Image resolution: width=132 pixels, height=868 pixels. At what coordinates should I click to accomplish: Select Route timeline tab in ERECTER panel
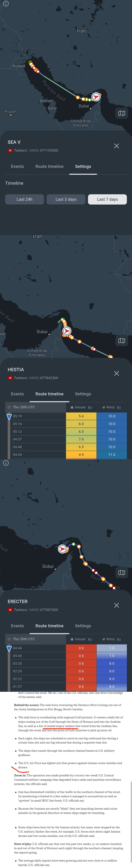(x=49, y=626)
